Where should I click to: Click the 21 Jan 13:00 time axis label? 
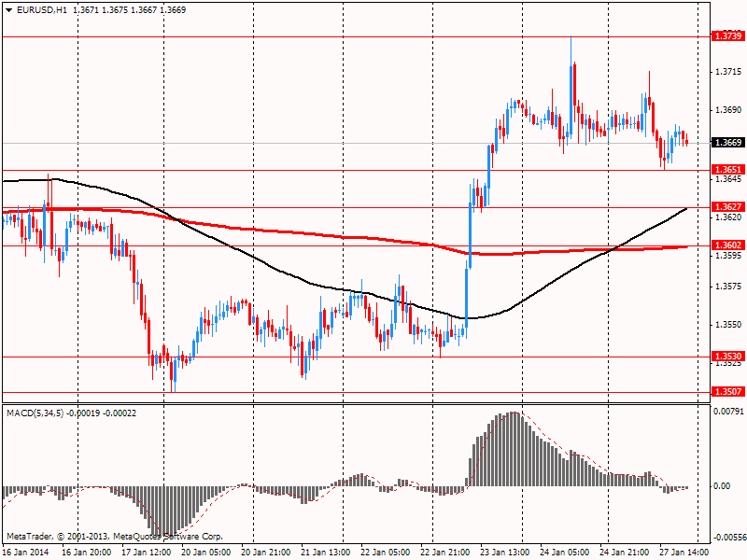(326, 553)
